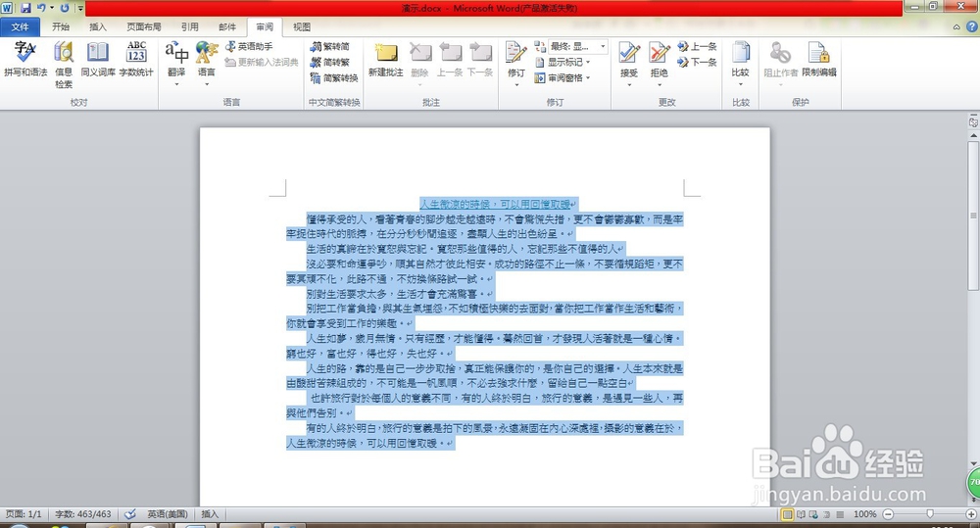
Task: Select full screen reading view button
Action: click(x=802, y=514)
